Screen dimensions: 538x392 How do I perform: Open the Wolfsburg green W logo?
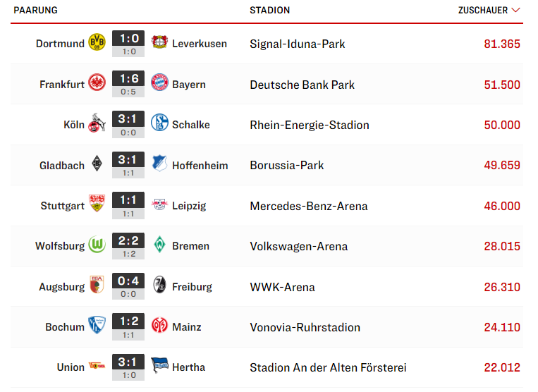click(x=97, y=245)
